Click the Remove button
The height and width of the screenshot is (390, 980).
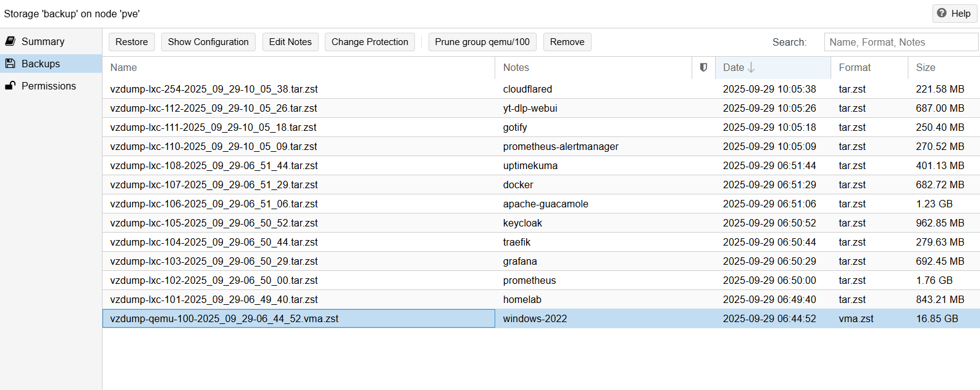[567, 42]
